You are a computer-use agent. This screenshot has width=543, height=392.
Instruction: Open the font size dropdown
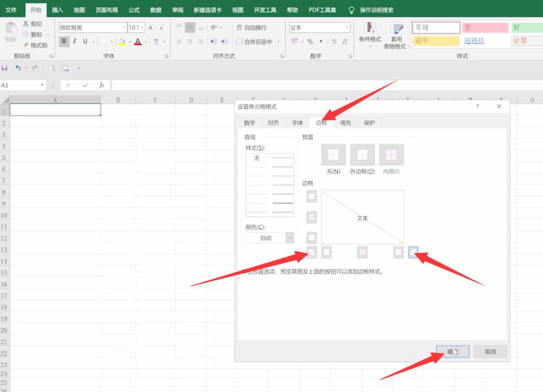[142, 28]
